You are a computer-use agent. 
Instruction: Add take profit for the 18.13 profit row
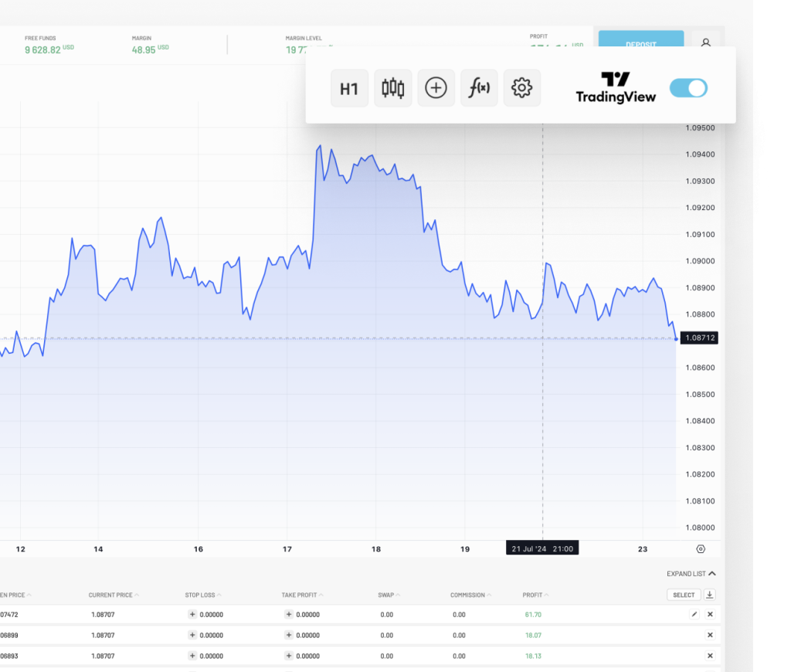(289, 656)
